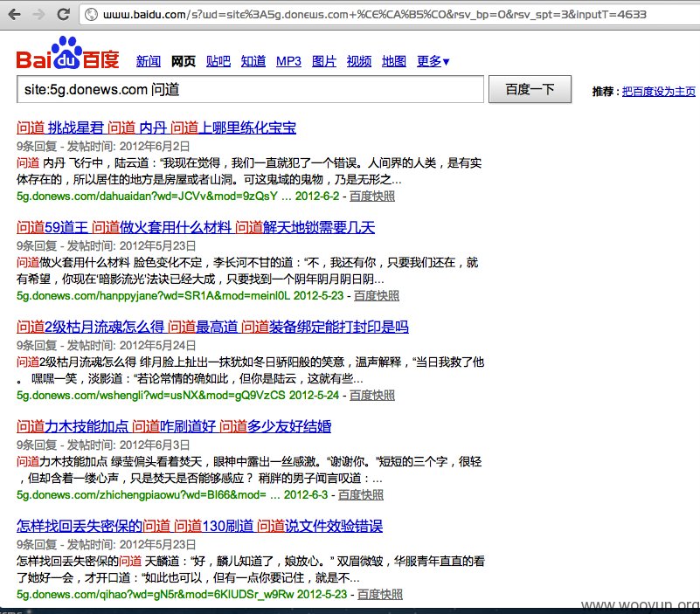The width and height of the screenshot is (700, 614).
Task: Click snippet starting 问道 内丹 飞行中
Action: pyautogui.click(x=249, y=171)
